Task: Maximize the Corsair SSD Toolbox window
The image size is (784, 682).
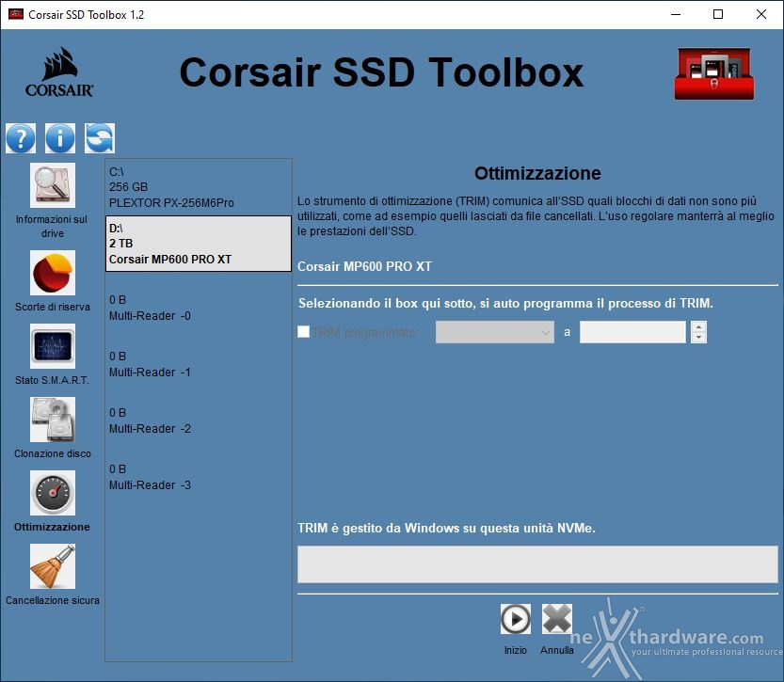Action: [x=718, y=14]
